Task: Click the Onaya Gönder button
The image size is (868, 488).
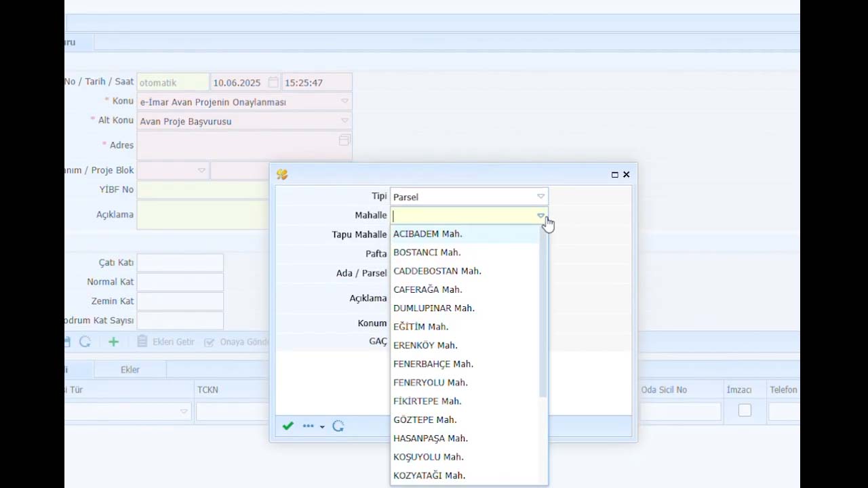Action: pyautogui.click(x=237, y=342)
